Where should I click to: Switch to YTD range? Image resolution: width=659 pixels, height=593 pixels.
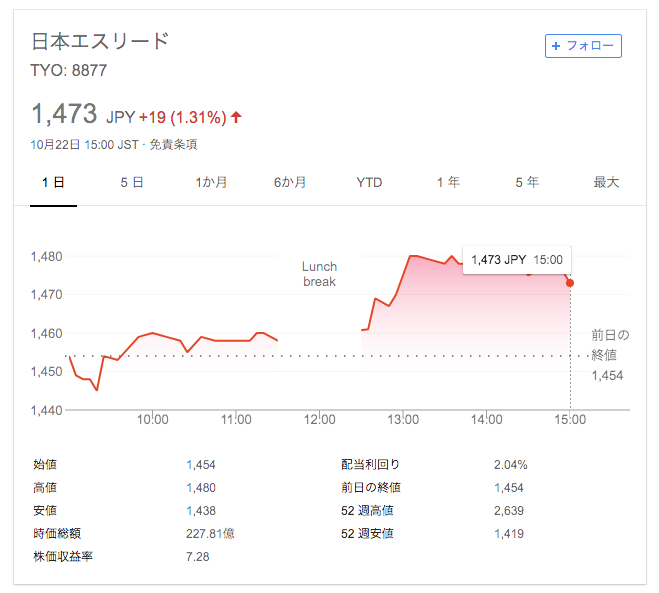click(369, 182)
